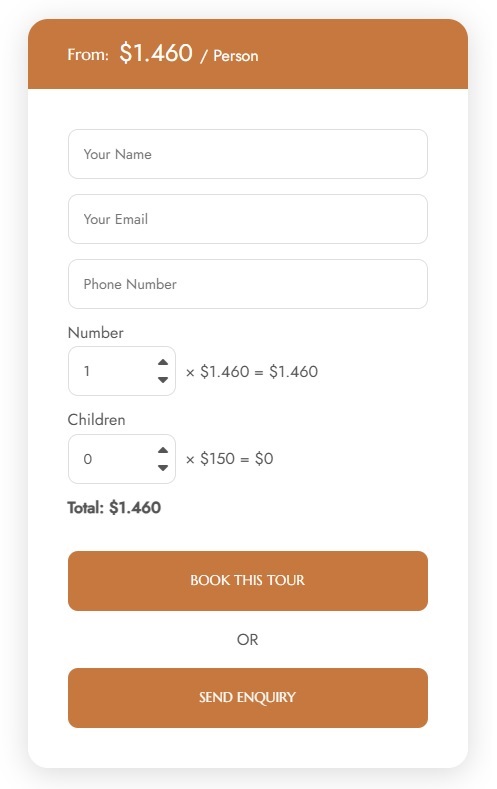Image resolution: width=497 pixels, height=789 pixels.
Task: Click the OR separator text
Action: (x=247, y=640)
